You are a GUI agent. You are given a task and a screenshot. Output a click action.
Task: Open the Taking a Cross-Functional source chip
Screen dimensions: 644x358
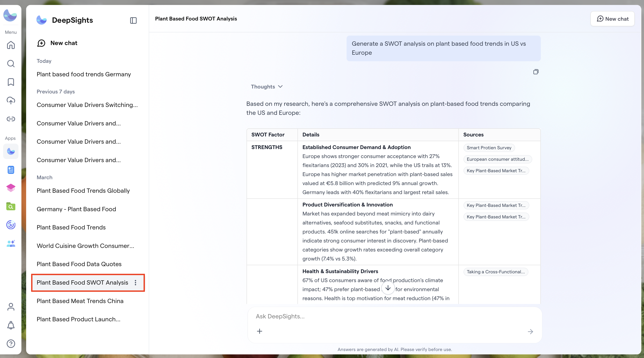coord(496,272)
